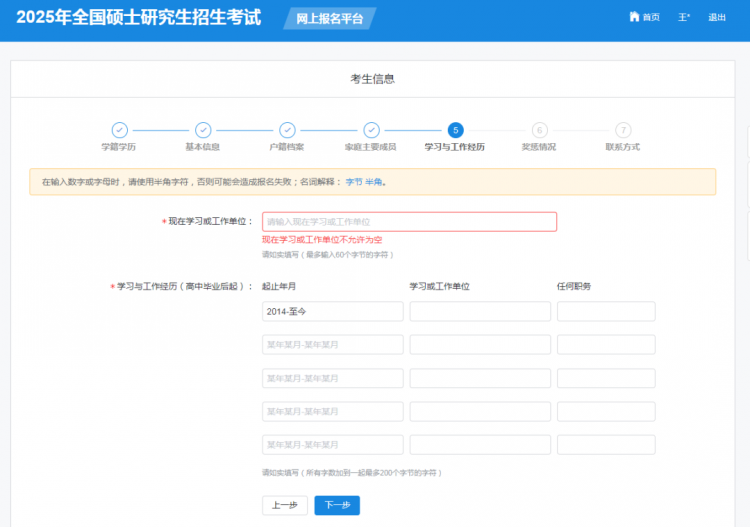This screenshot has height=527, width=750.
Task: Open the 半角 explanation link
Action: (x=374, y=182)
